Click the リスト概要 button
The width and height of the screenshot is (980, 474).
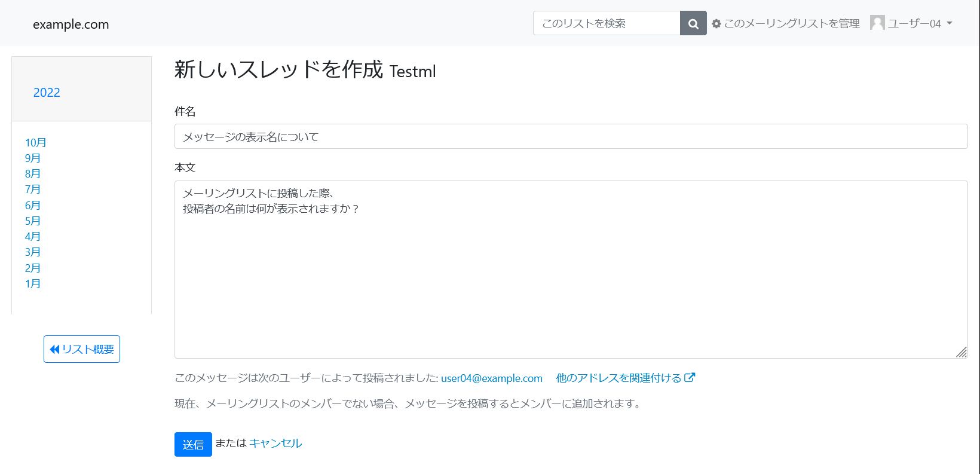coord(82,349)
